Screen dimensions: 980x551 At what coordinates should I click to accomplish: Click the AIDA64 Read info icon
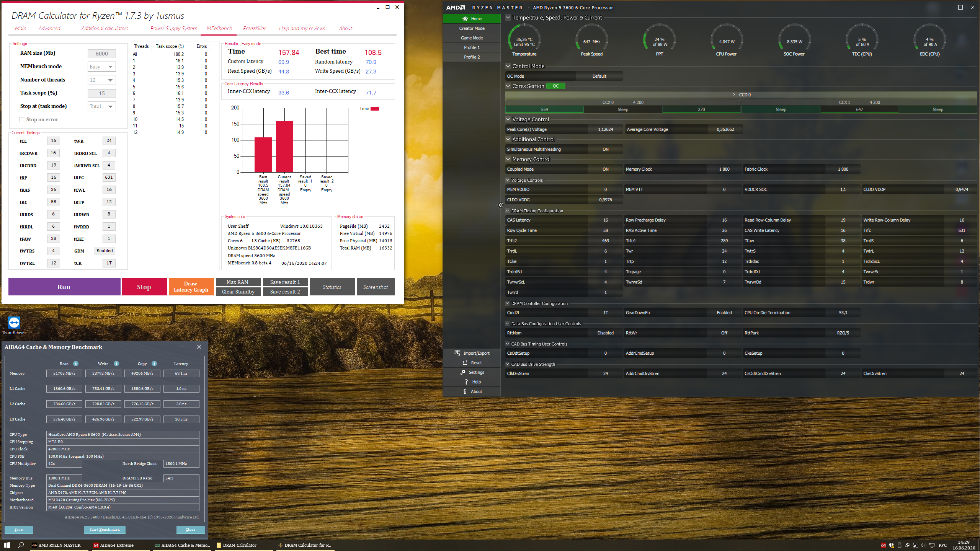pyautogui.click(x=76, y=364)
